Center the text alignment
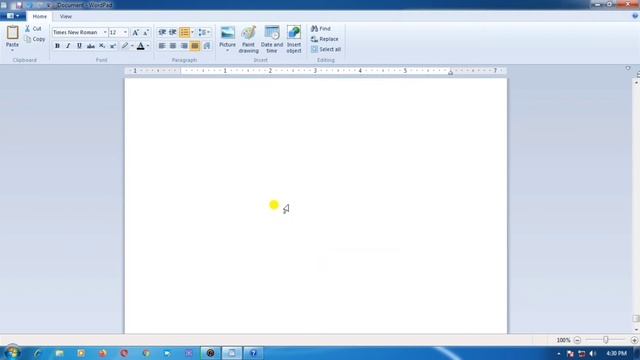 173,46
